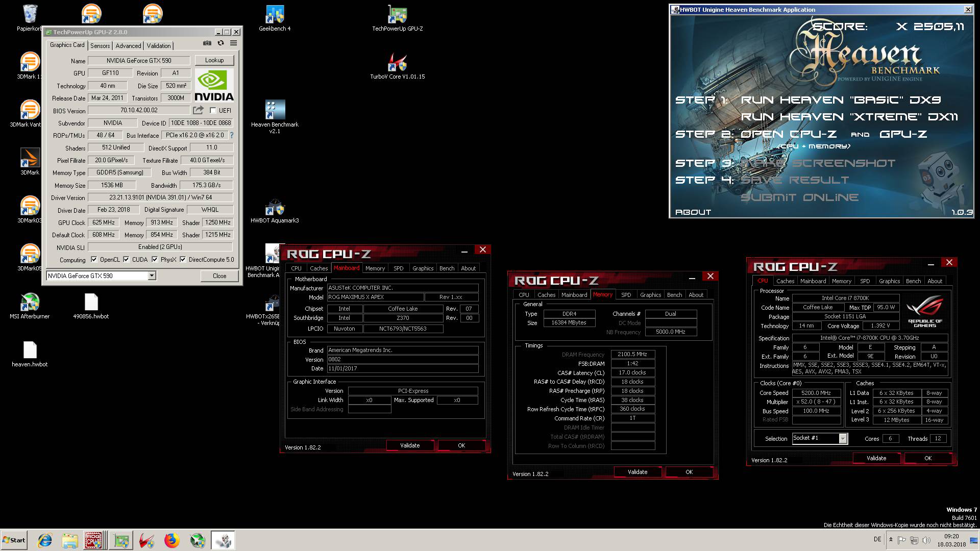Open the 3DMark03 desktop shortcut
The image size is (980, 551).
click(30, 210)
